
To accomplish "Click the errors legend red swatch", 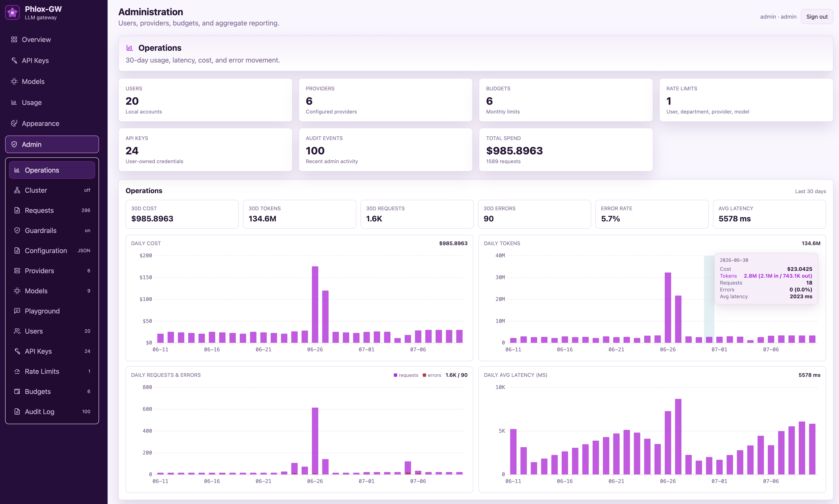I will 424,375.
